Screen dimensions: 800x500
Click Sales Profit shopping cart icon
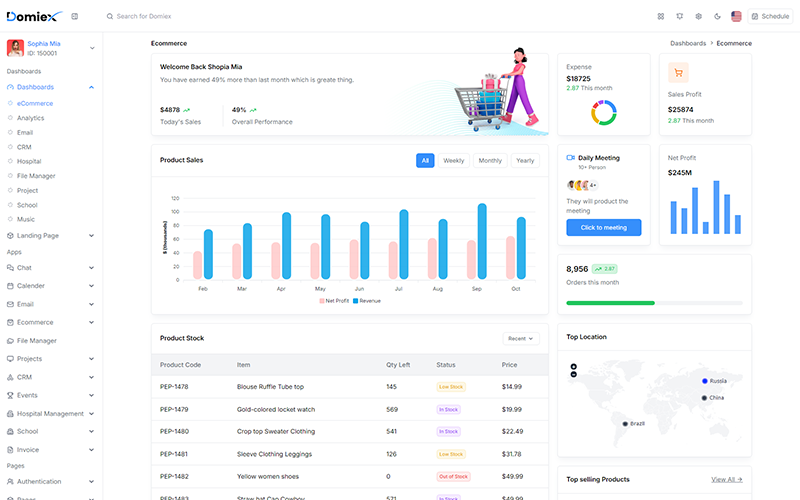678,72
